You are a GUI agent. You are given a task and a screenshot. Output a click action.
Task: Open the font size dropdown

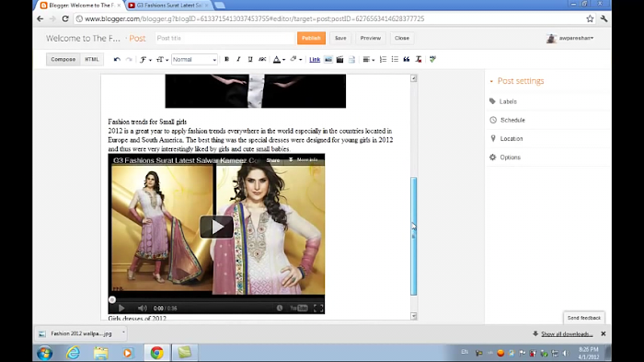click(162, 59)
